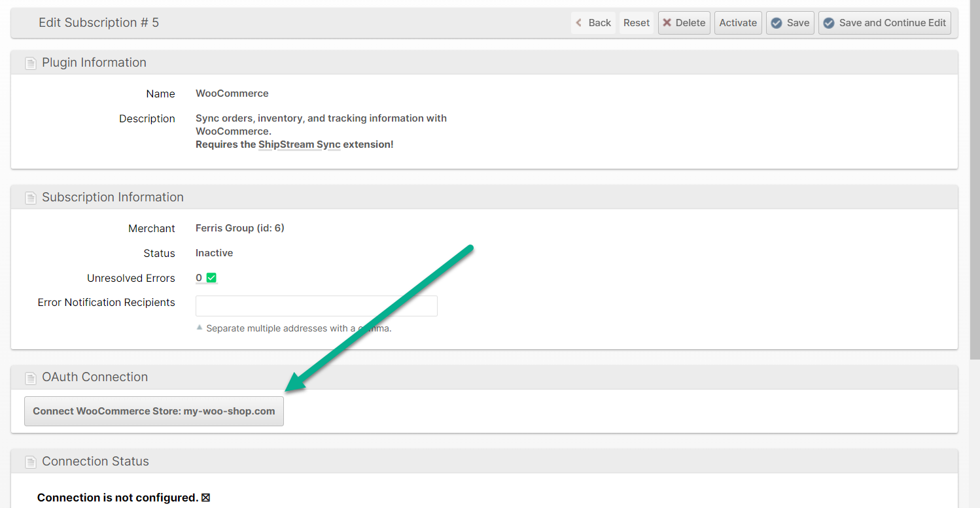Click the crossed box beside connection message
Image resolution: width=980 pixels, height=508 pixels.
click(x=205, y=498)
